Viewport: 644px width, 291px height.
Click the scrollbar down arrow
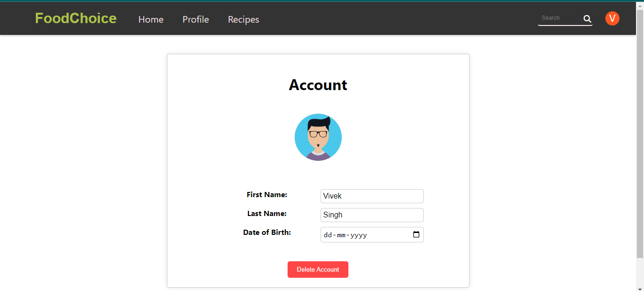[x=641, y=288]
